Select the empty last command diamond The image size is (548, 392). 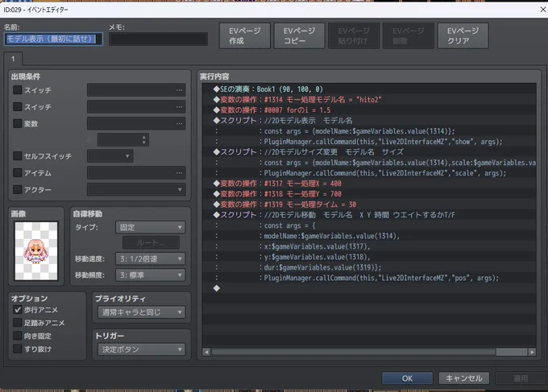tap(217, 288)
